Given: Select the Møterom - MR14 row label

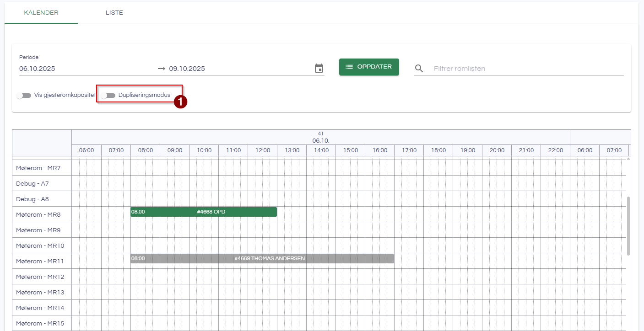Looking at the screenshot, I should click(42, 308).
